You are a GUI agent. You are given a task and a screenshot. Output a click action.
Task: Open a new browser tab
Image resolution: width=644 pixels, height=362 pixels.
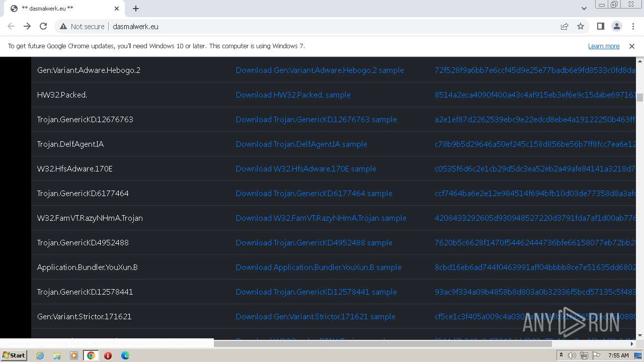pyautogui.click(x=136, y=9)
